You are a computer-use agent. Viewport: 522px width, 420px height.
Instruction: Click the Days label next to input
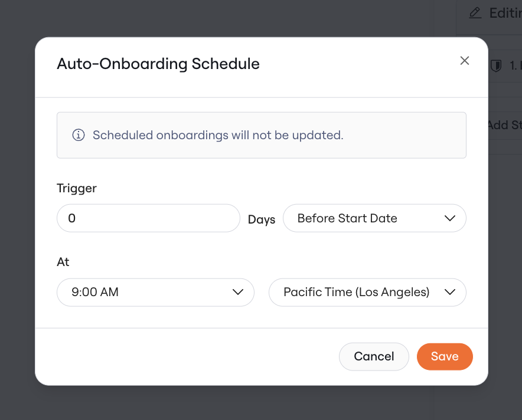point(262,219)
